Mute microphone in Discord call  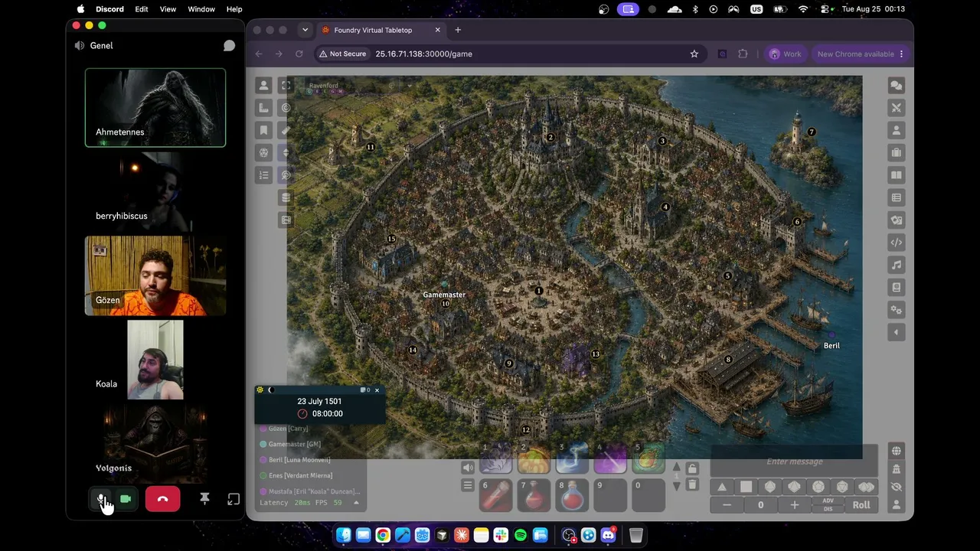[x=101, y=499]
